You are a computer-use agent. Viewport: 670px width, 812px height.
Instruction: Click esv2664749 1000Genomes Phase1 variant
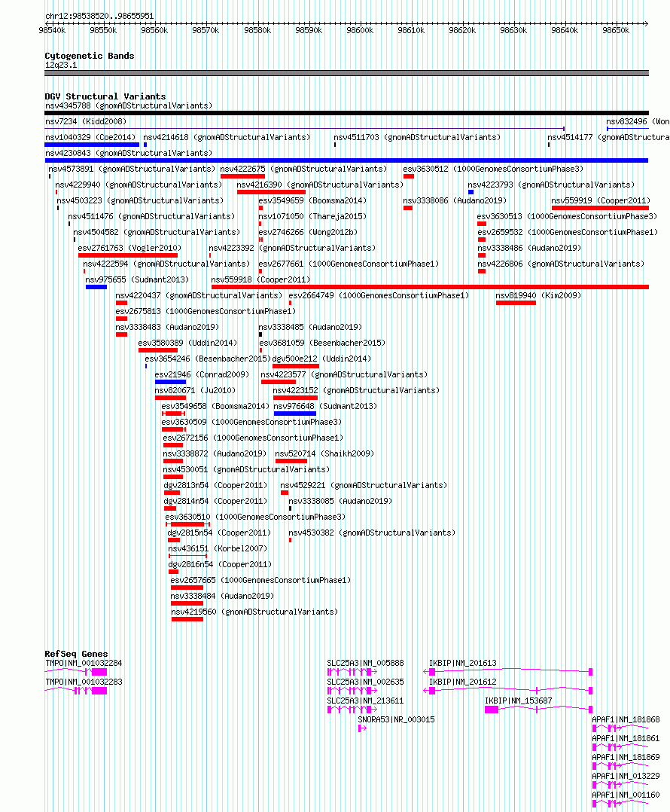(379, 296)
